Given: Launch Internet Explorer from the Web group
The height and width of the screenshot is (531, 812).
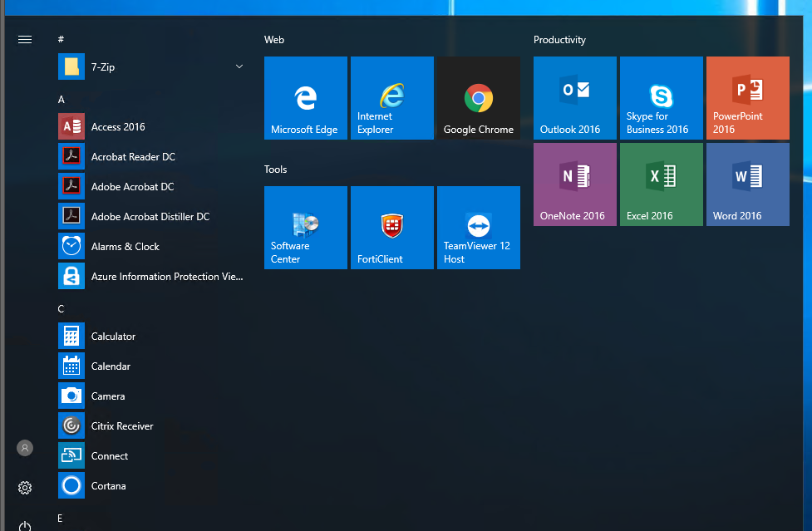Looking at the screenshot, I should pos(391,98).
